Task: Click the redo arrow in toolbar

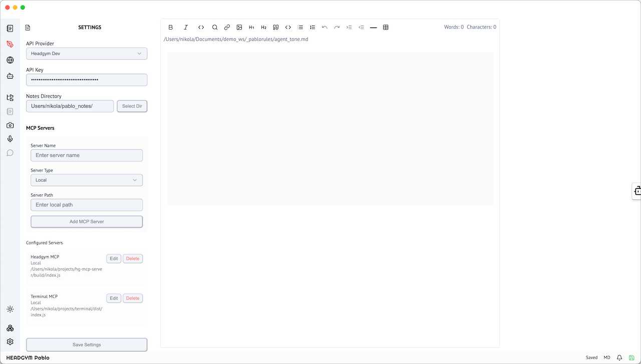Action: (337, 28)
